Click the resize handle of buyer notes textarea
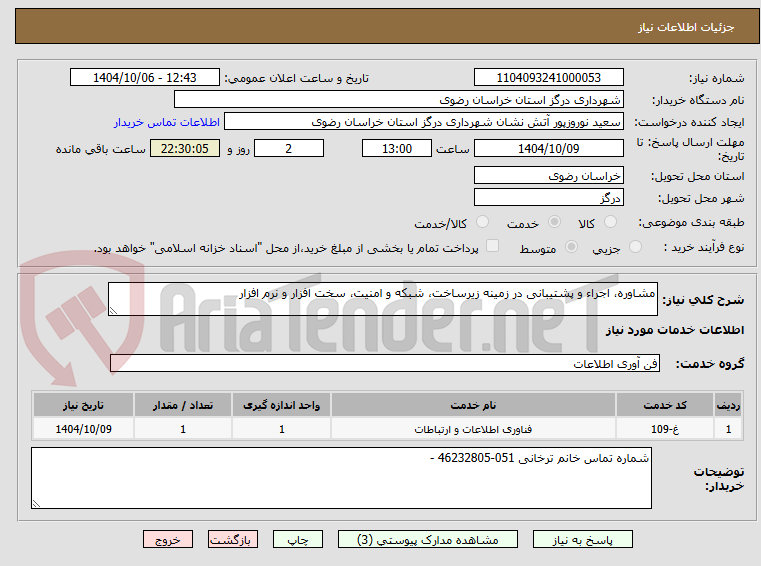The height and width of the screenshot is (566, 761). pos(36,504)
